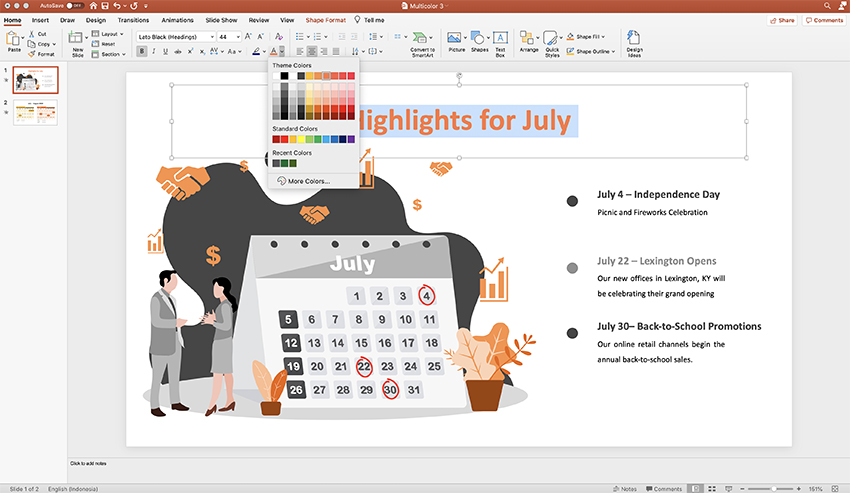The height and width of the screenshot is (493, 850).
Task: Insert a Picture using the ribbon icon
Action: [x=454, y=37]
